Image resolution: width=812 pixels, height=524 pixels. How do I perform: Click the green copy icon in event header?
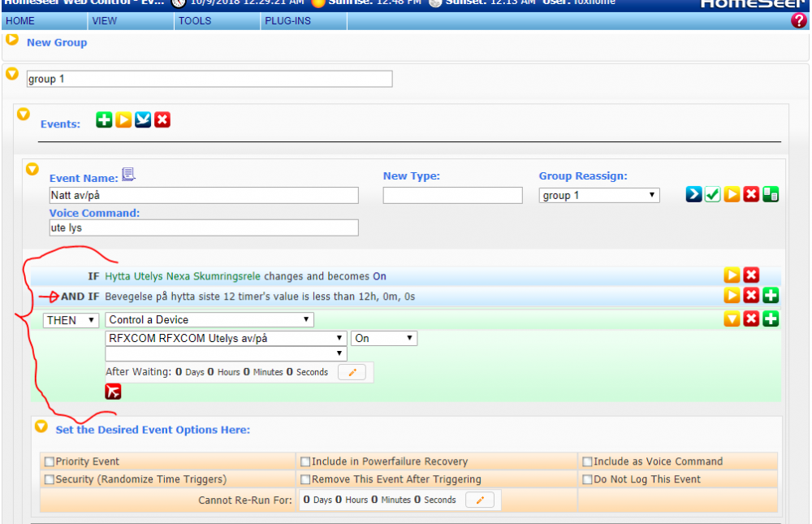(x=771, y=195)
